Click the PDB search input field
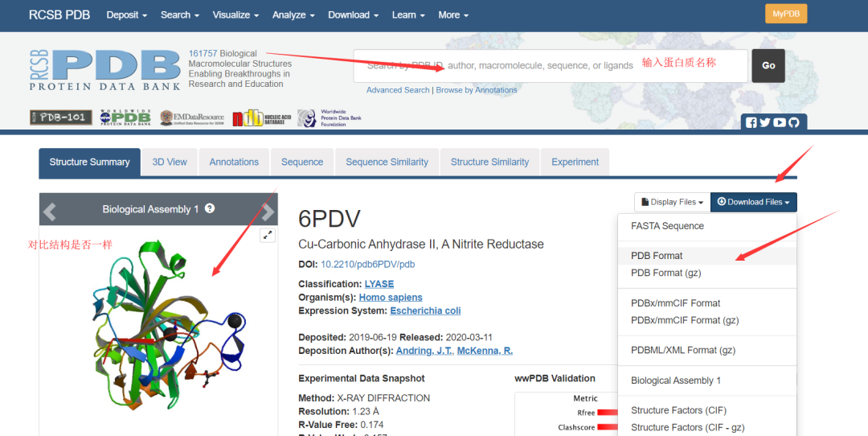The image size is (868, 436). click(551, 65)
